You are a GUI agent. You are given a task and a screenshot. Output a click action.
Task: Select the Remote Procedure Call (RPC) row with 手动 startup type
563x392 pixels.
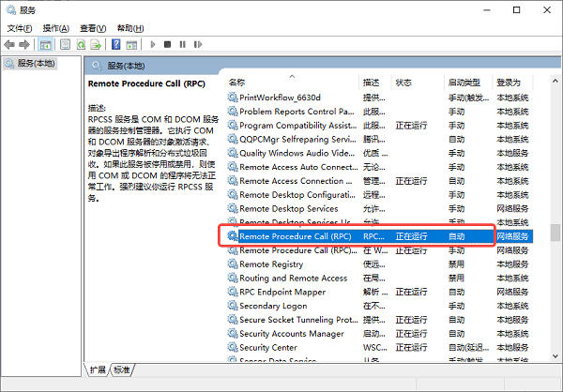pos(379,250)
